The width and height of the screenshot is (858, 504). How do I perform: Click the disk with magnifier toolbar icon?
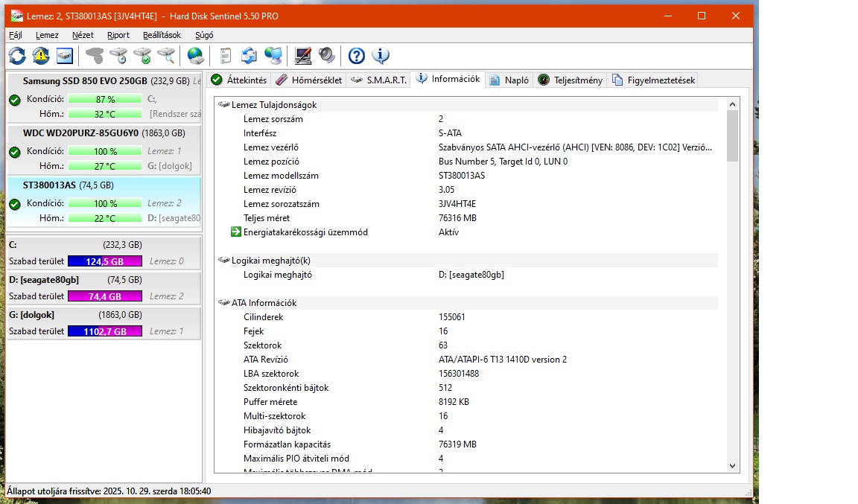[x=166, y=56]
